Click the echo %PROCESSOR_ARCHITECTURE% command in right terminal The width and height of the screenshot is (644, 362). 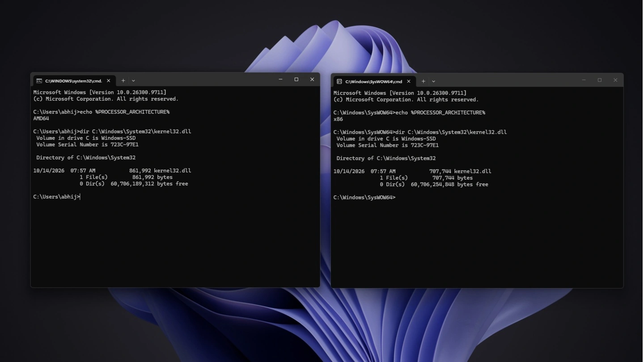[440, 113]
